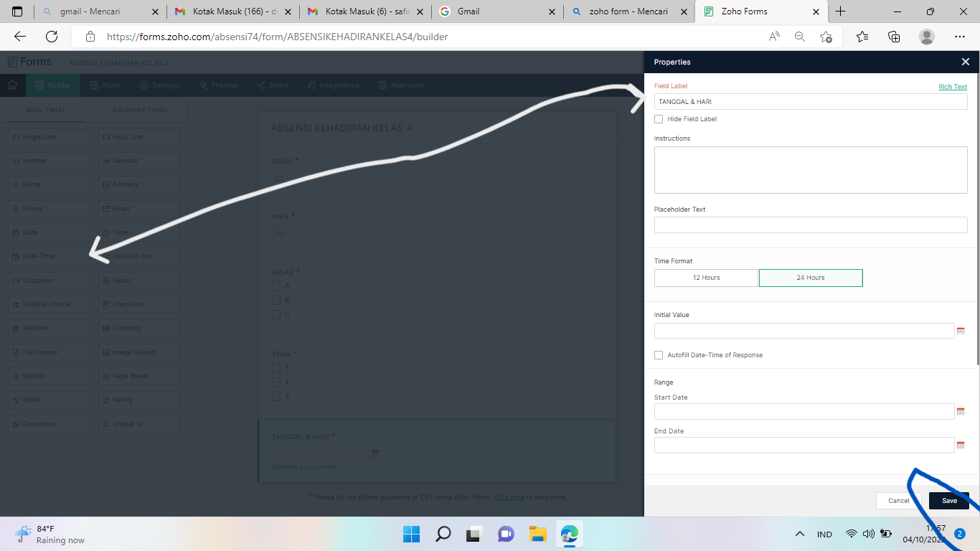980x551 pixels.
Task: Open the notification center badge
Action: tap(960, 534)
